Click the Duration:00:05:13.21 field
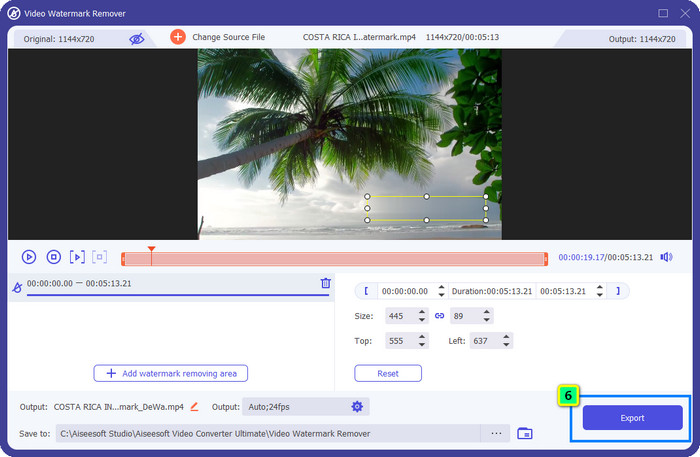The width and height of the screenshot is (700, 457). click(x=492, y=291)
